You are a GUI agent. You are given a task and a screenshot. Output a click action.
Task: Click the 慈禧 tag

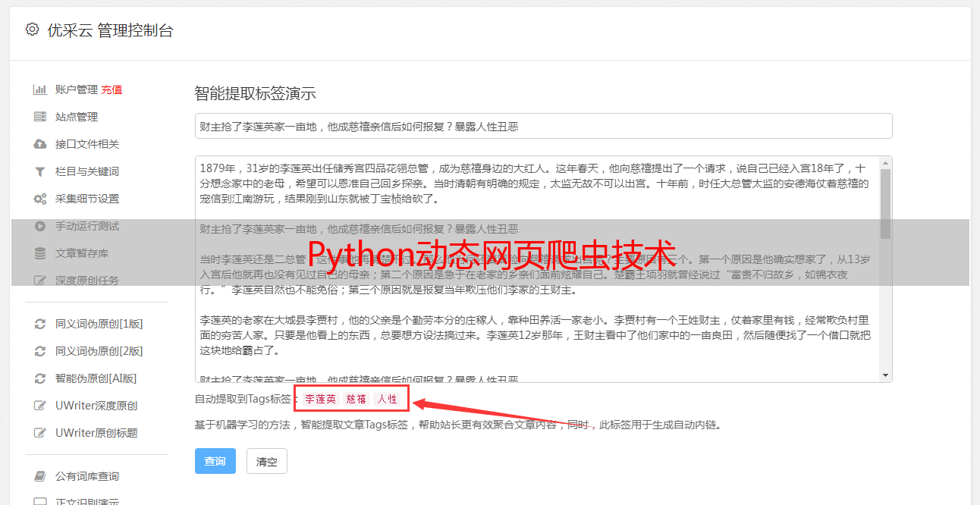pyautogui.click(x=357, y=399)
